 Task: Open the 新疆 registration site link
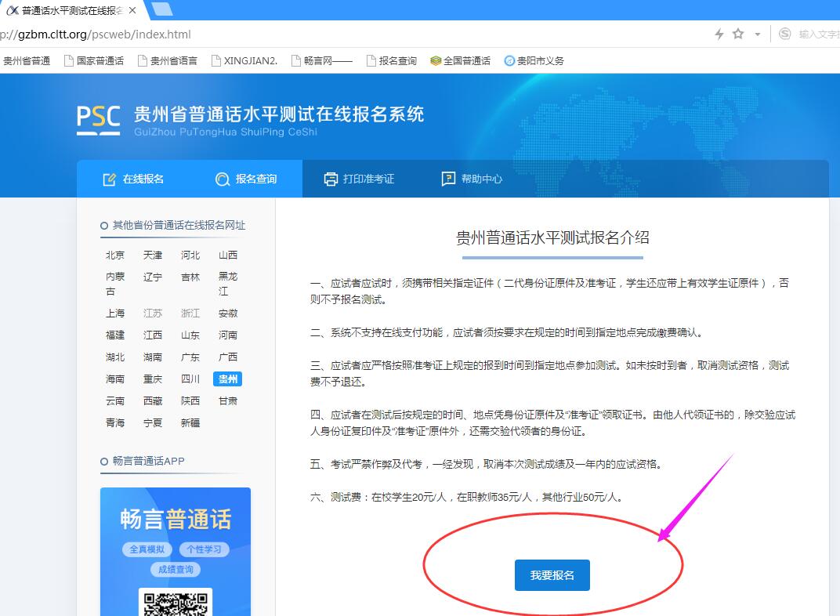(x=190, y=422)
